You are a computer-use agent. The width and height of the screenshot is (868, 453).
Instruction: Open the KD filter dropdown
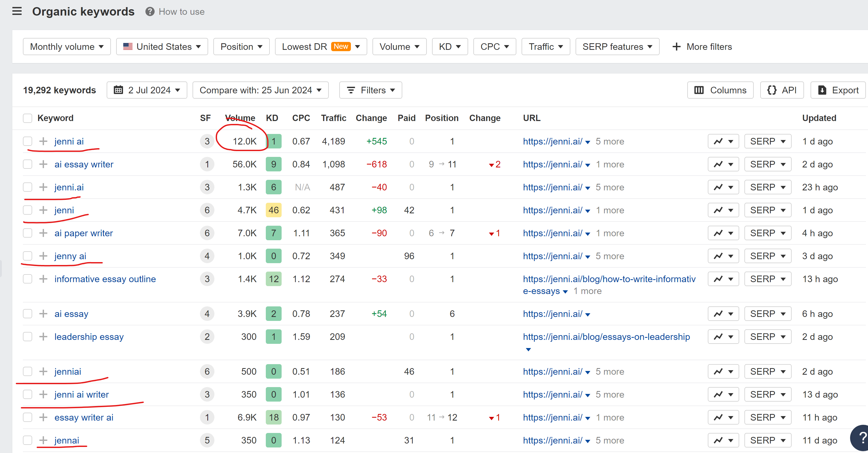coord(450,47)
